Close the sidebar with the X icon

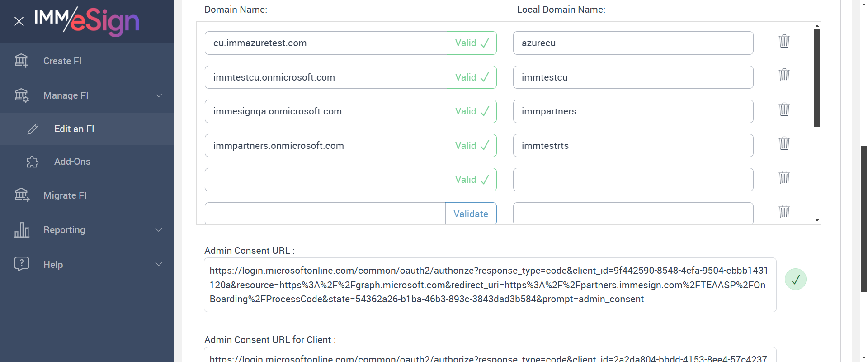[19, 21]
